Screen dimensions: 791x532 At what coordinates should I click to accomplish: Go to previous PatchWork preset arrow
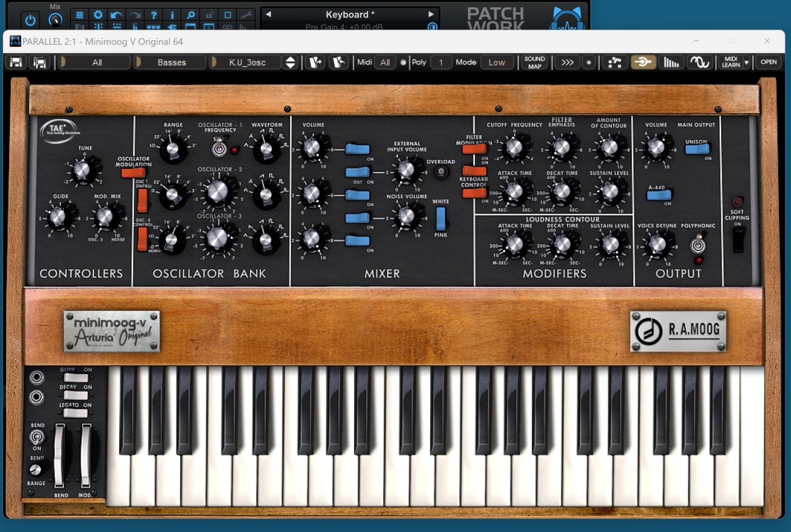point(268,14)
